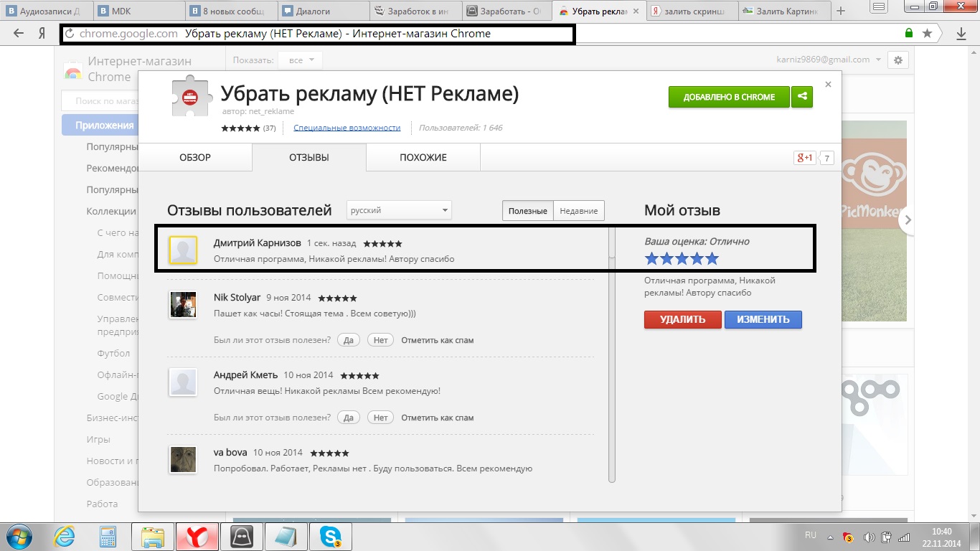This screenshot has height=551, width=980.
Task: Answer 'Нет' for Андрей Кметь's review
Action: click(x=380, y=418)
